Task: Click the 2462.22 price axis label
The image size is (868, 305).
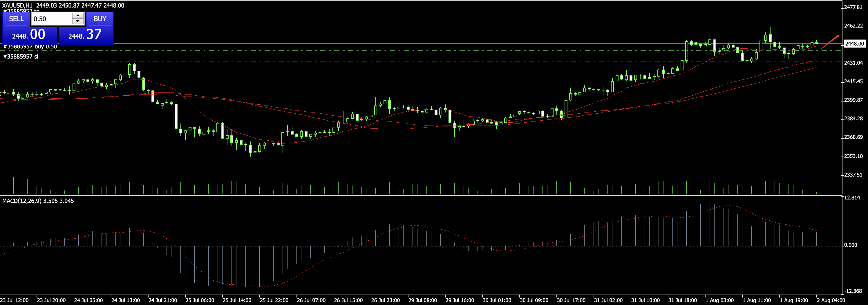Action: (x=853, y=26)
